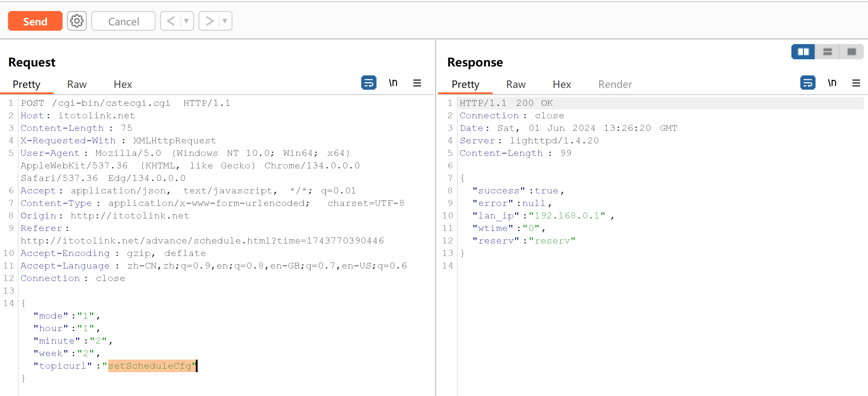Toggle word wrap in Request panel
The height and width of the screenshot is (396, 868).
pos(369,83)
